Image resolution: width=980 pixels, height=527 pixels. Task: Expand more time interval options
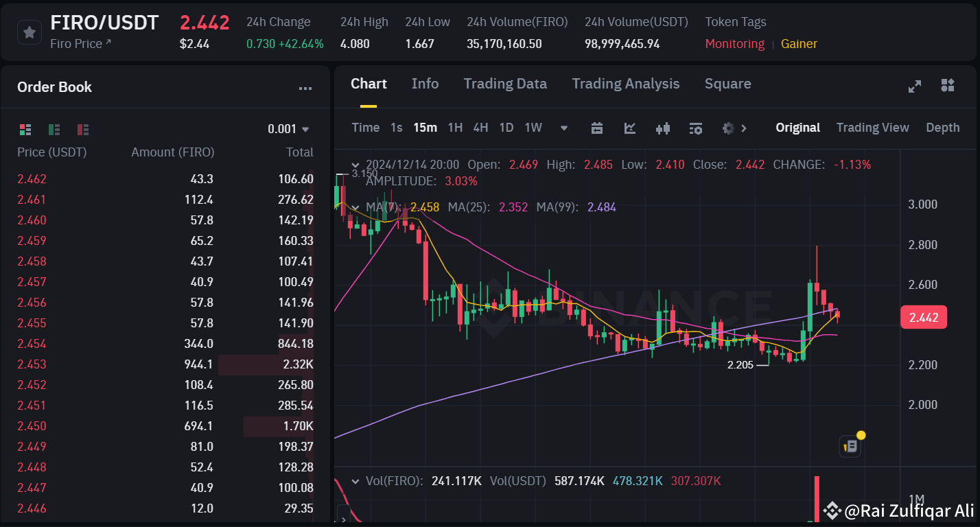564,128
